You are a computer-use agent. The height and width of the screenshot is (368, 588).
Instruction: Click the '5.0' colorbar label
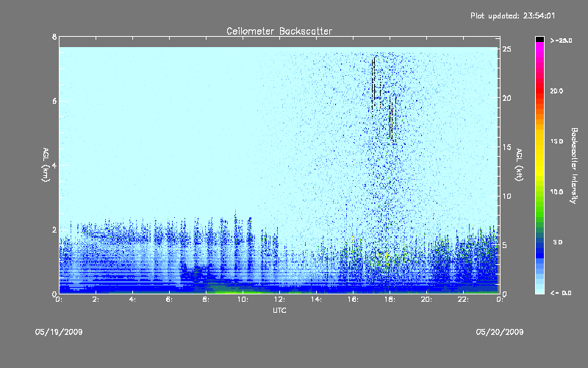click(558, 242)
